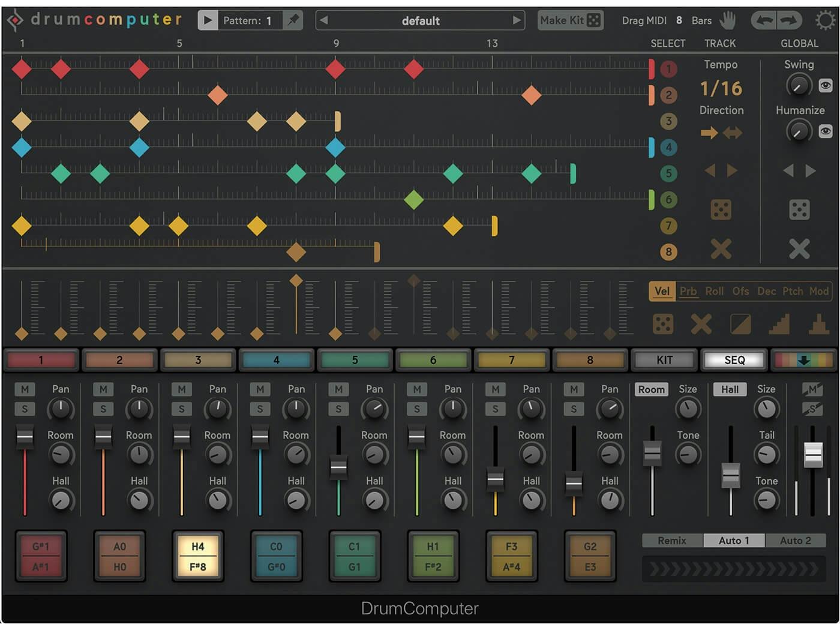Click the pyramid icon in the velocity lane

(x=818, y=323)
